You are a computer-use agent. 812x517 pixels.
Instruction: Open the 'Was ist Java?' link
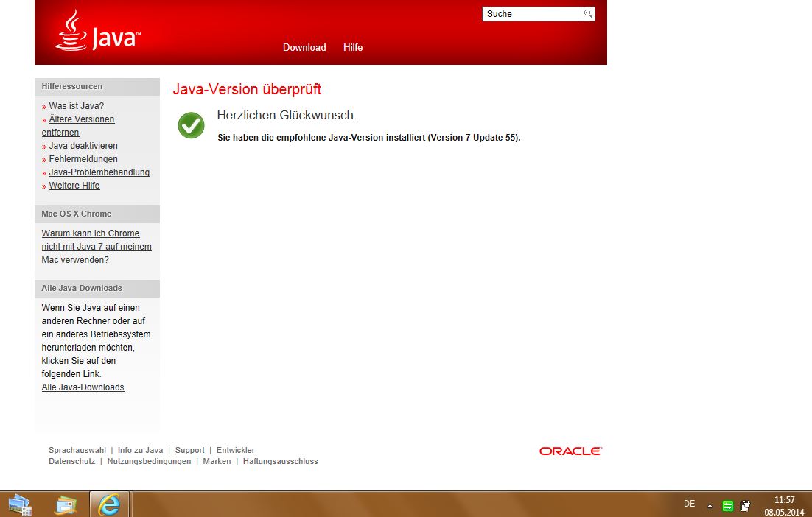pyautogui.click(x=77, y=105)
